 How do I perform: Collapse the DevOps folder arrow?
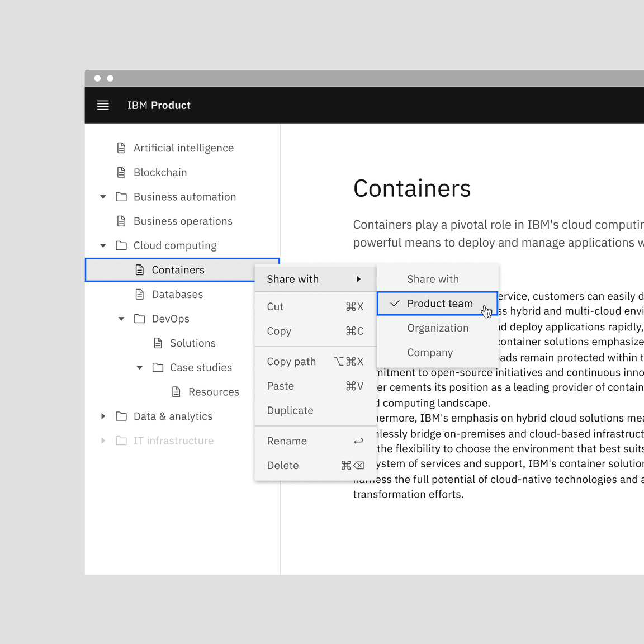pyautogui.click(x=121, y=319)
